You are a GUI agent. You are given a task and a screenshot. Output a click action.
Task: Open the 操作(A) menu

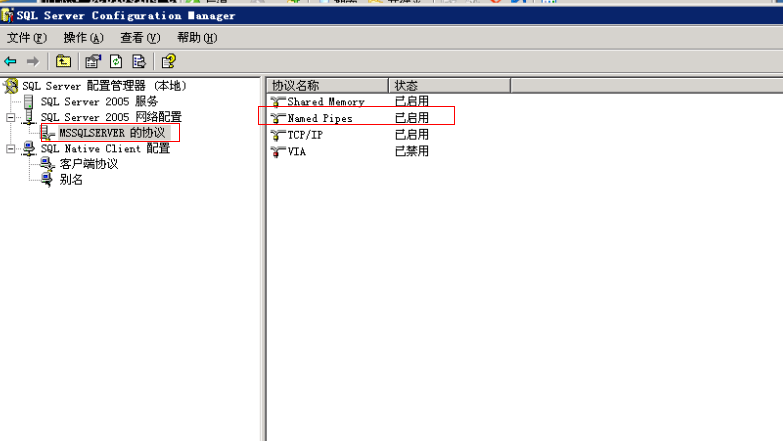[x=83, y=38]
